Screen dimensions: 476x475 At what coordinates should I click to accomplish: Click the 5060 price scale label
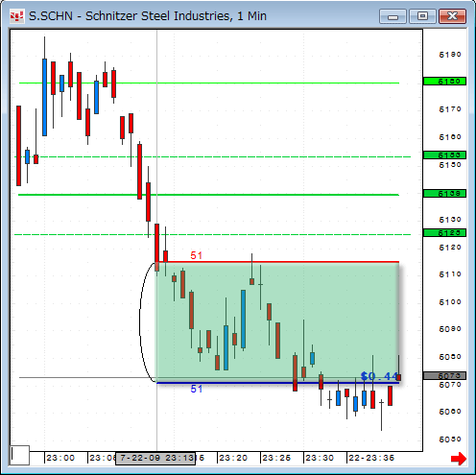450,412
